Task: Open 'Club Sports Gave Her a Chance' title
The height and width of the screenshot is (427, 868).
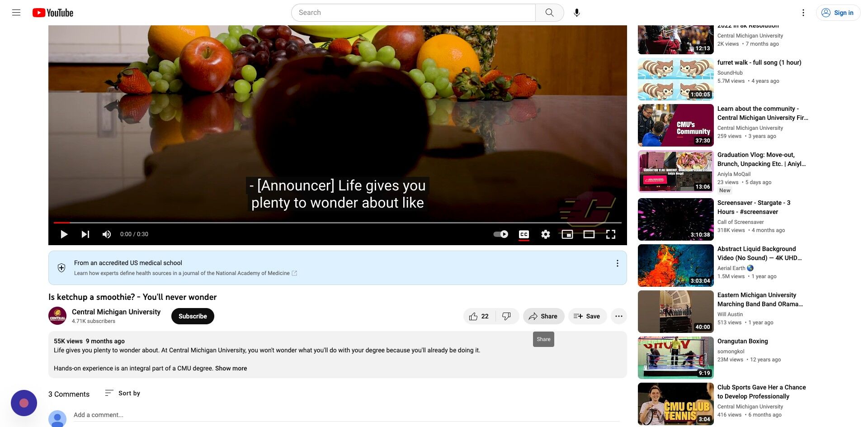Action: tap(761, 392)
